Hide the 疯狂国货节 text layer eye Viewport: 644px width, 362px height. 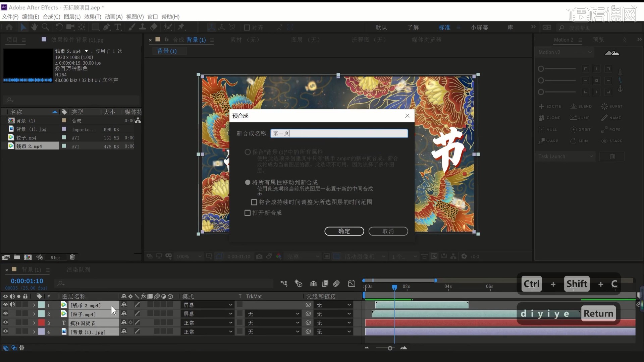5,322
